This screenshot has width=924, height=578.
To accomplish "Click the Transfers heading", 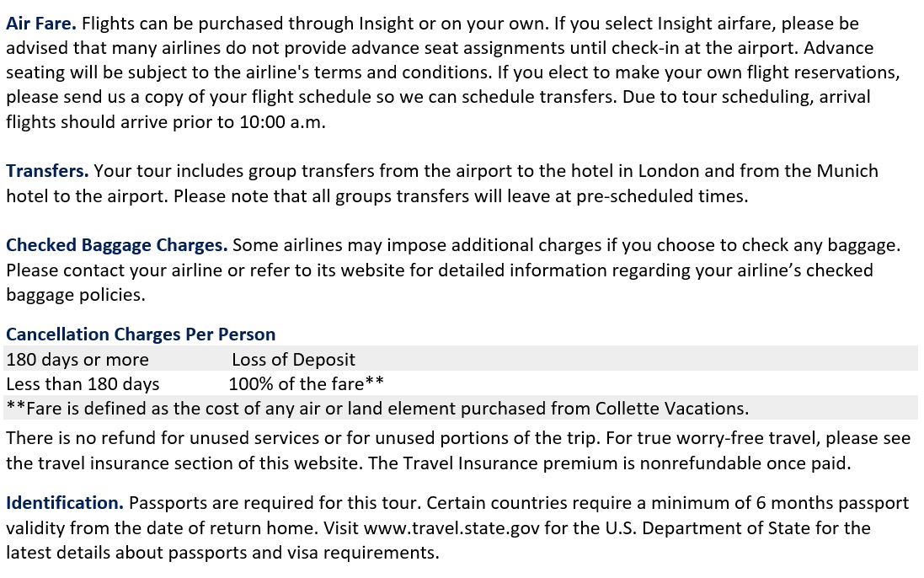I will [47, 171].
